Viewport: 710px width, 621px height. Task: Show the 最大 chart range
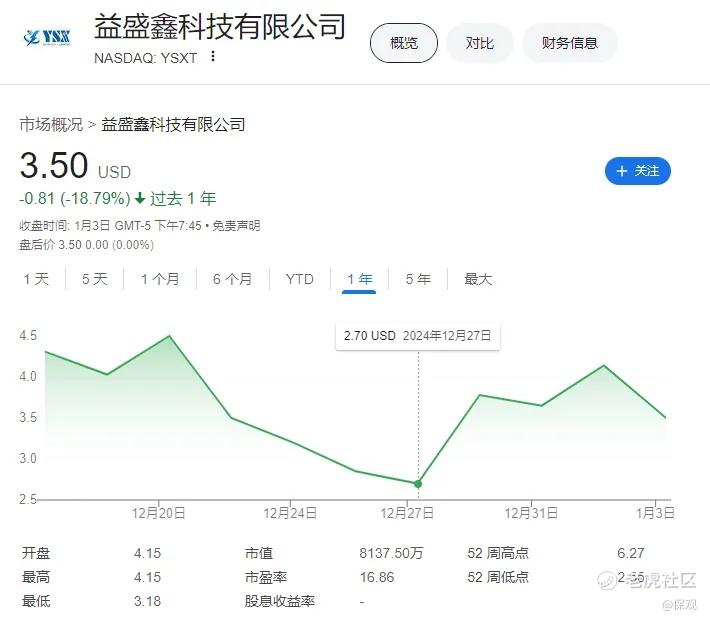(x=478, y=279)
